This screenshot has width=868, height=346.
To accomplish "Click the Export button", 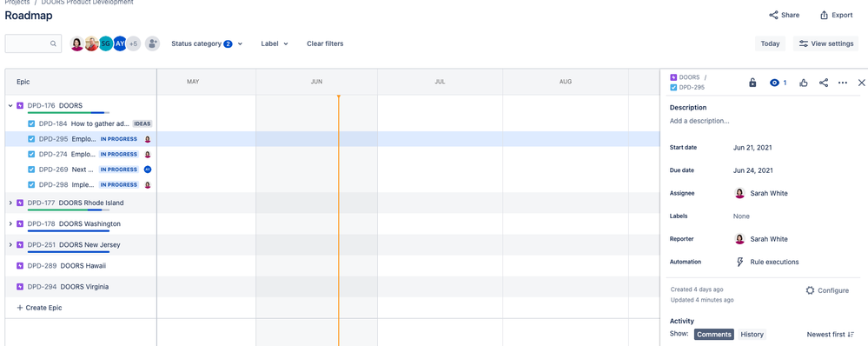I will [x=836, y=15].
